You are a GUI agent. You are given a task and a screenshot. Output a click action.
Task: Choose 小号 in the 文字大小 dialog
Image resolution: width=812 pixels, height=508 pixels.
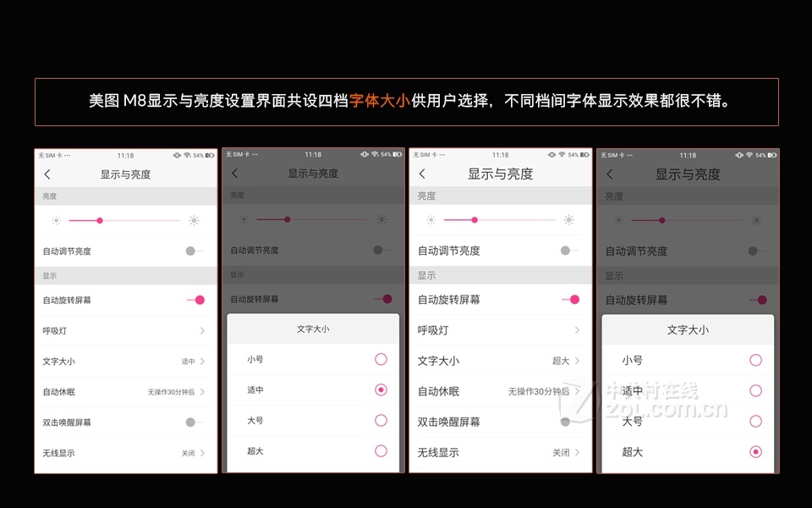[x=381, y=359]
